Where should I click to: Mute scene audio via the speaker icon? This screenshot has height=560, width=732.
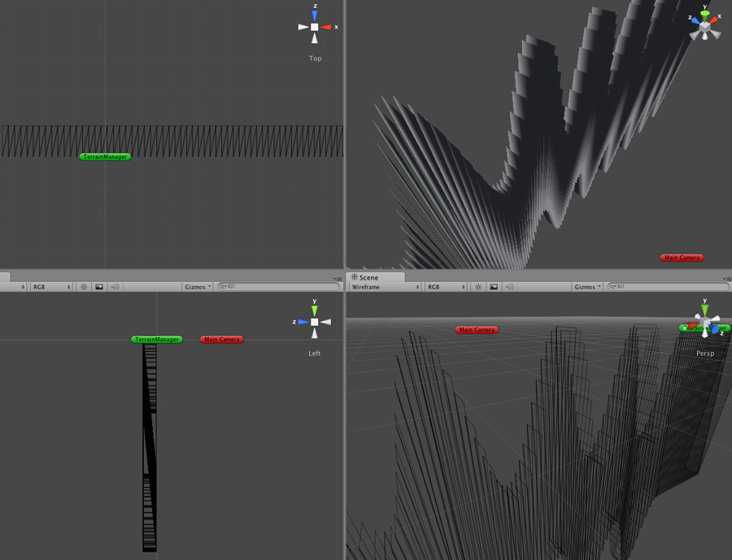pyautogui.click(x=508, y=286)
